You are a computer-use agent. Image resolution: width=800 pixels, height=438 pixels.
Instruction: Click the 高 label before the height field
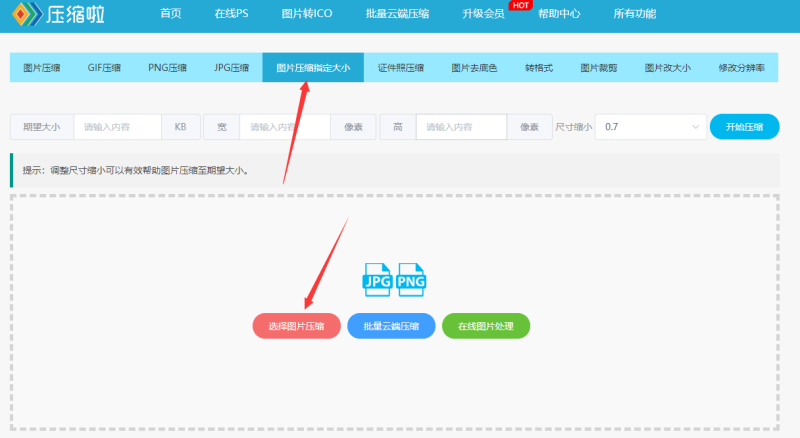click(397, 127)
